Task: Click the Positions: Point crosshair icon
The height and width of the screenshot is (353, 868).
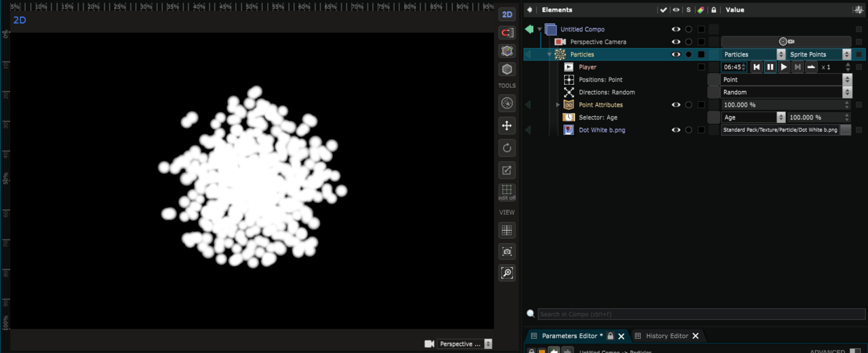Action: pos(569,79)
